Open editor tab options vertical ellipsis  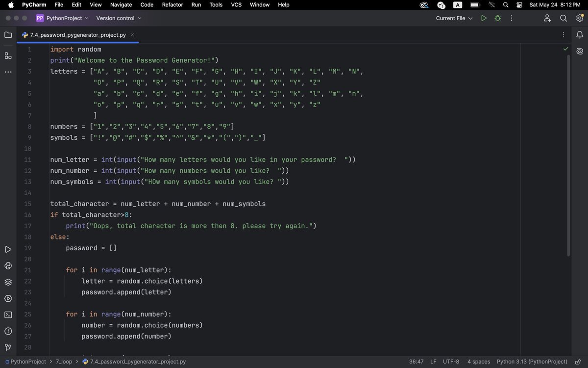tap(563, 35)
